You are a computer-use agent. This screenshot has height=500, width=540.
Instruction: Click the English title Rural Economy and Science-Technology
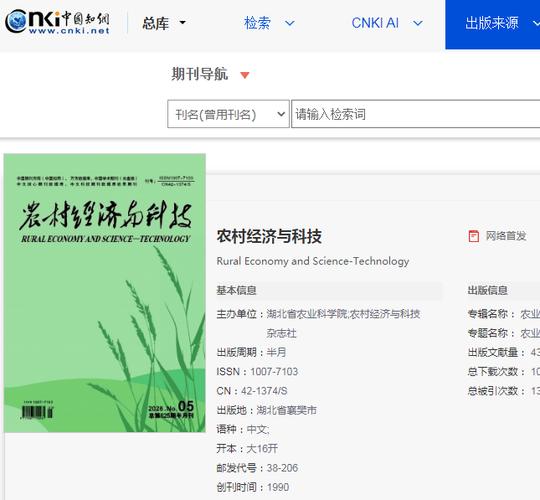(x=313, y=261)
